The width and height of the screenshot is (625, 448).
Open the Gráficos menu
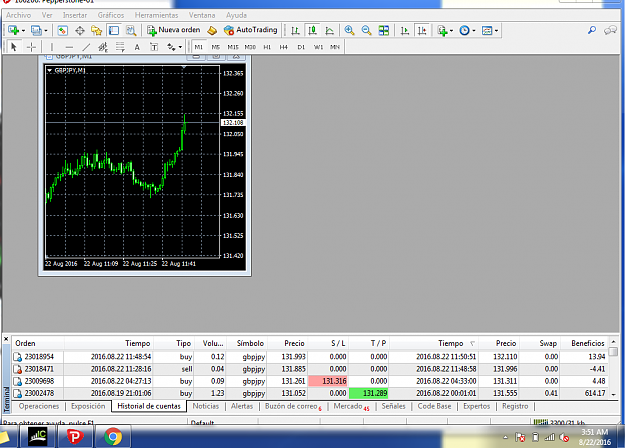click(x=111, y=15)
